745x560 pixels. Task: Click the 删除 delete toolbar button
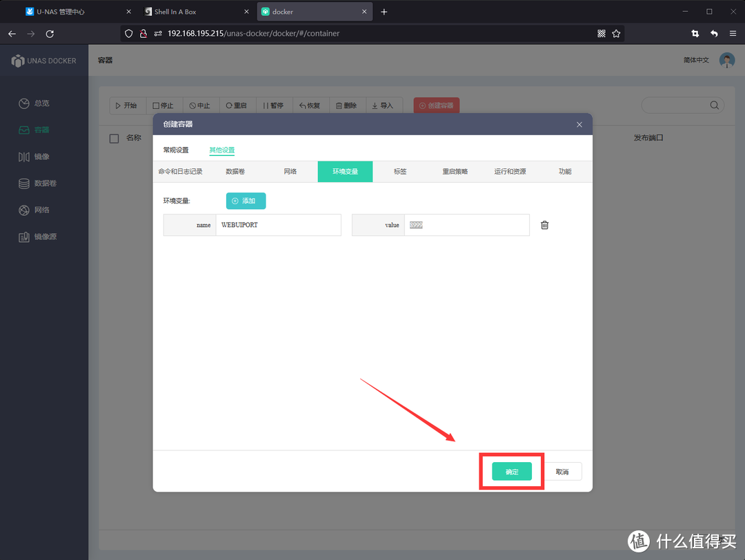coord(347,106)
